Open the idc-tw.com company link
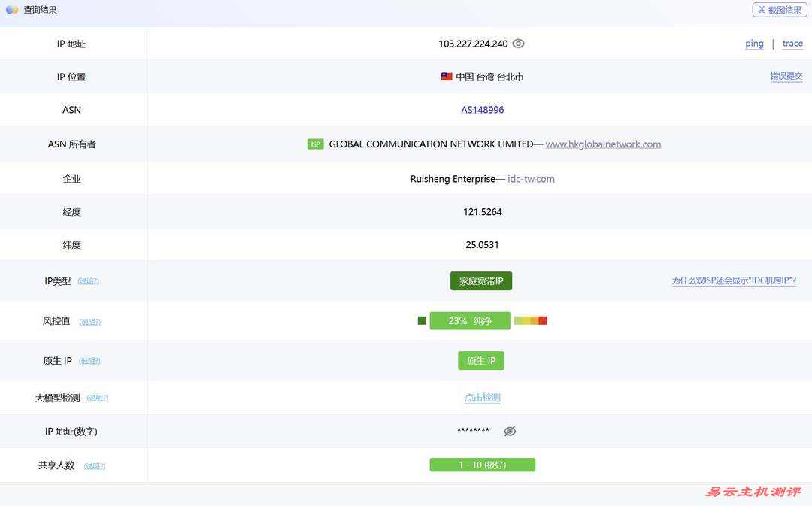Image resolution: width=812 pixels, height=506 pixels. 531,179
